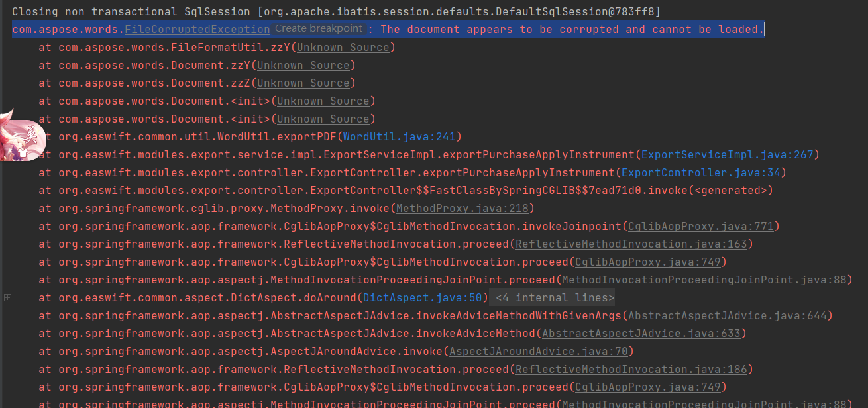Expand the plus fold icon in the gutter

click(7, 297)
